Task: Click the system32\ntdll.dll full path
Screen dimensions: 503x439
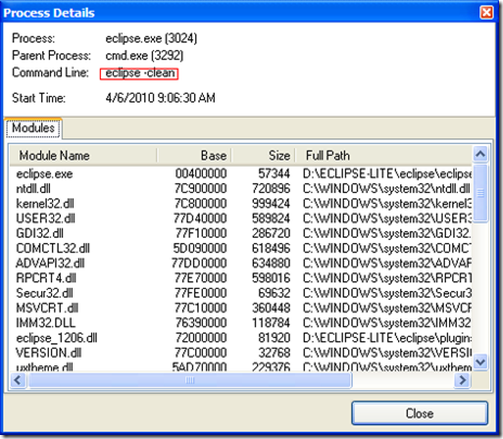Action: click(387, 189)
